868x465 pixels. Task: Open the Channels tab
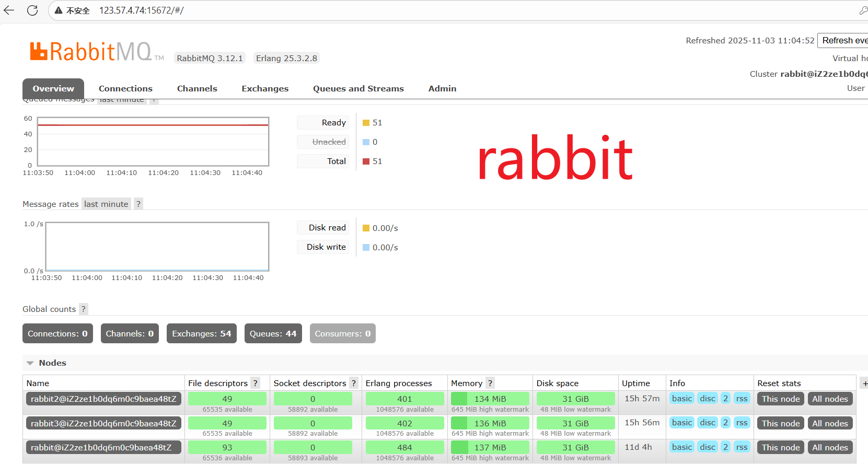pyautogui.click(x=197, y=89)
